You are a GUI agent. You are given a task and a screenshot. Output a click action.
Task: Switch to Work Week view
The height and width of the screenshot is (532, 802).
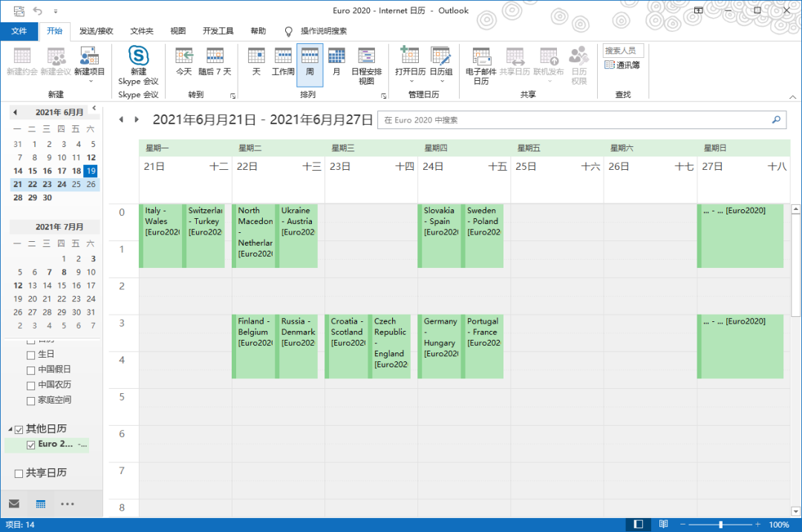tap(283, 62)
